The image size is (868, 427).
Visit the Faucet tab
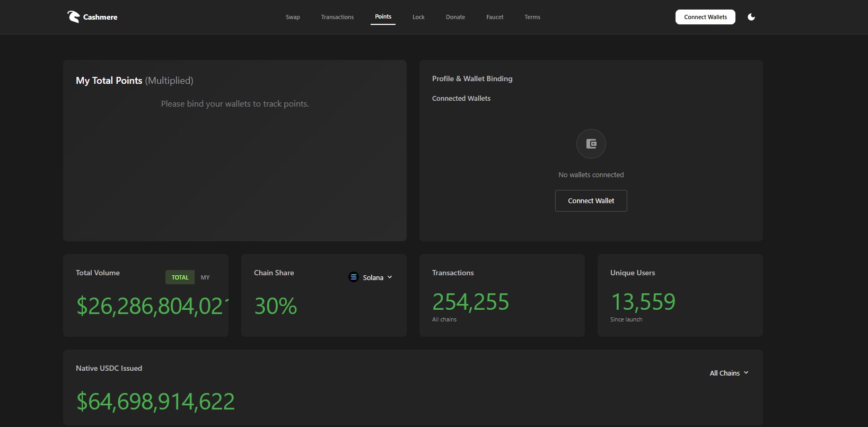tap(495, 17)
